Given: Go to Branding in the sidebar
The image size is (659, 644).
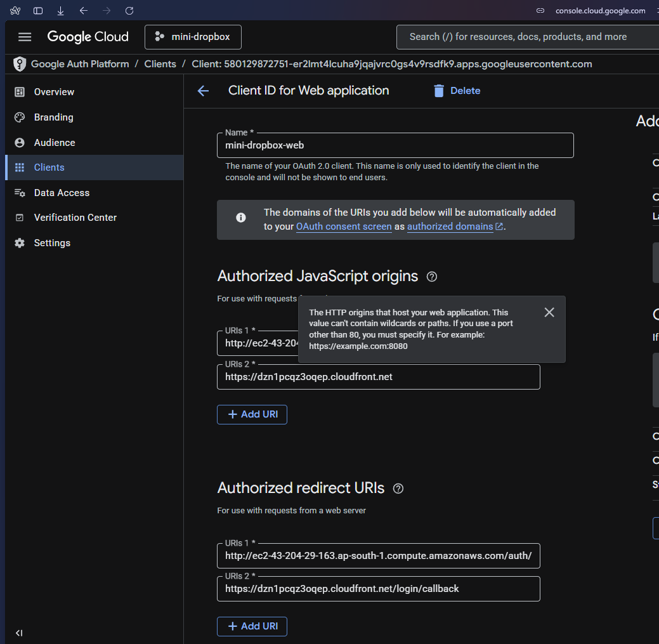Looking at the screenshot, I should [x=53, y=117].
